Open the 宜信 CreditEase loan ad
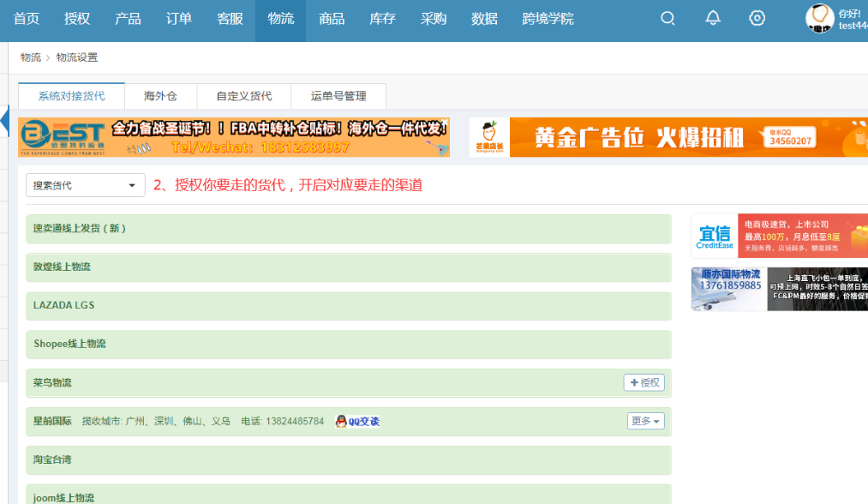 (x=780, y=236)
